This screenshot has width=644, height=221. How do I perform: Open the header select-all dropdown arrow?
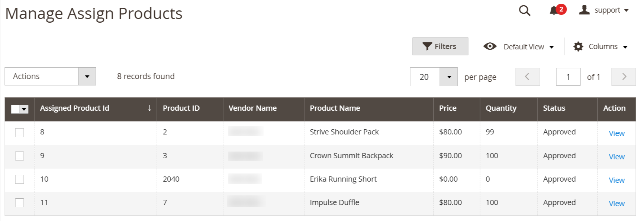pos(24,109)
